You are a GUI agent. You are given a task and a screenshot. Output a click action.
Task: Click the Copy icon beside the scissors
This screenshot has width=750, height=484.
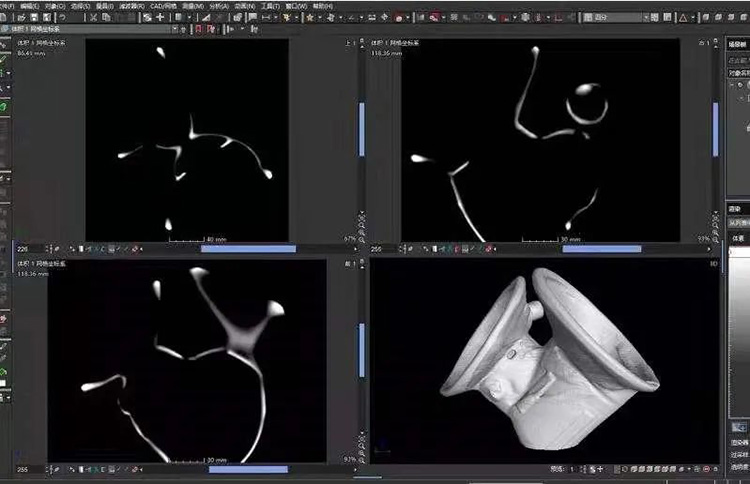[105, 17]
